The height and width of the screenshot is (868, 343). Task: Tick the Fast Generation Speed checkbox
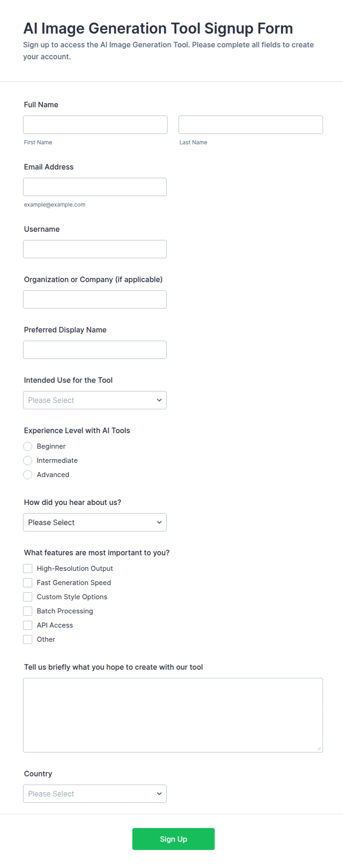pyautogui.click(x=28, y=583)
